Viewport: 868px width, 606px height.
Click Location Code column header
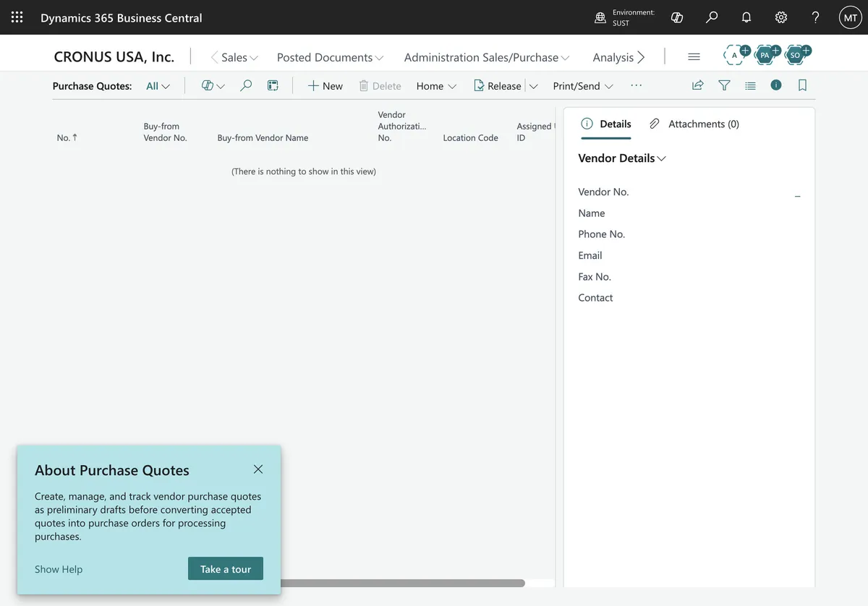click(x=470, y=137)
